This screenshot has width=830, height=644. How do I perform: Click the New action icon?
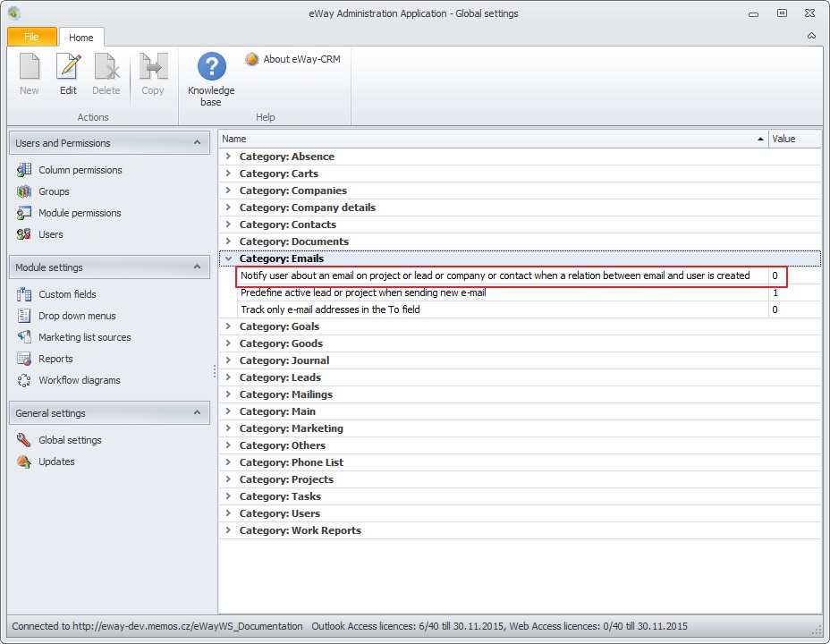click(30, 67)
